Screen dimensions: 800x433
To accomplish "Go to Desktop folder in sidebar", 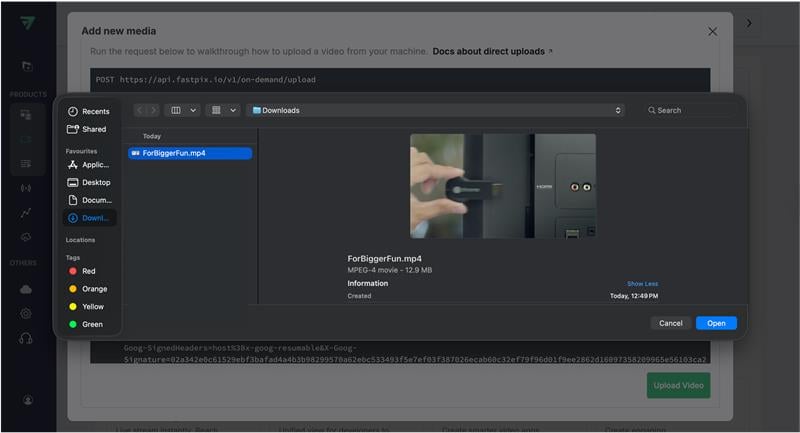I will [x=89, y=182].
